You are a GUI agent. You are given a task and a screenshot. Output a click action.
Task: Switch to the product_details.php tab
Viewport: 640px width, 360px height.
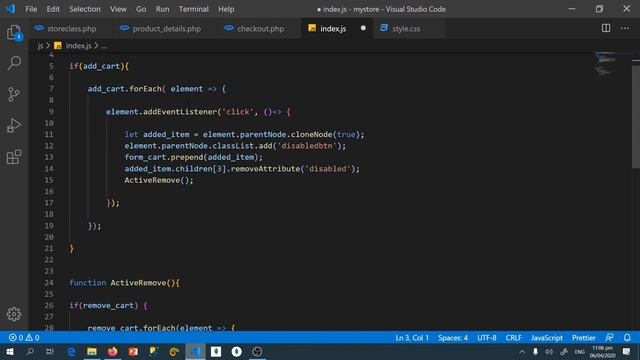click(x=166, y=28)
